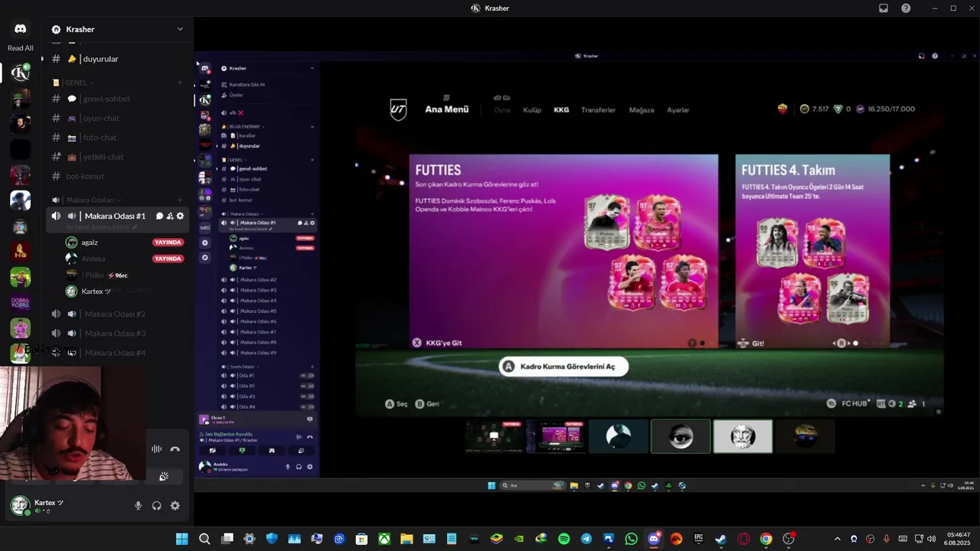This screenshot has height=551, width=980.
Task: Click Read All in the server sidebar
Action: pyautogui.click(x=21, y=48)
